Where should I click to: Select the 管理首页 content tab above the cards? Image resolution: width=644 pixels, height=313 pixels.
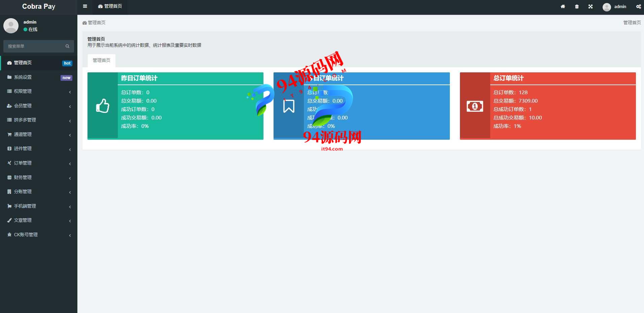click(x=102, y=61)
